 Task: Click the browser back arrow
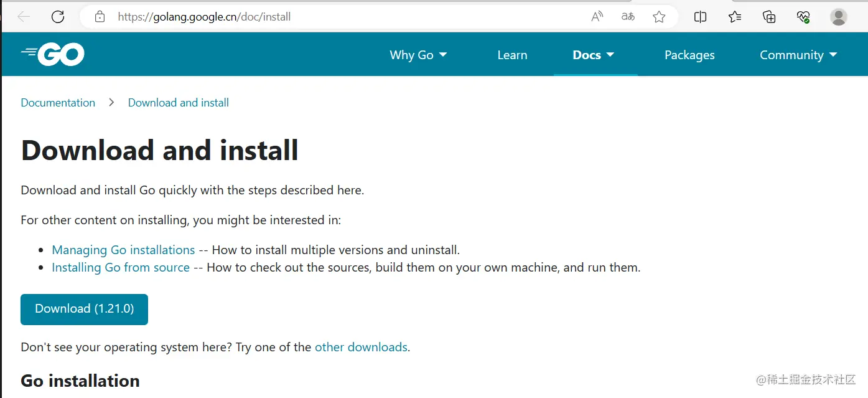pyautogui.click(x=24, y=17)
